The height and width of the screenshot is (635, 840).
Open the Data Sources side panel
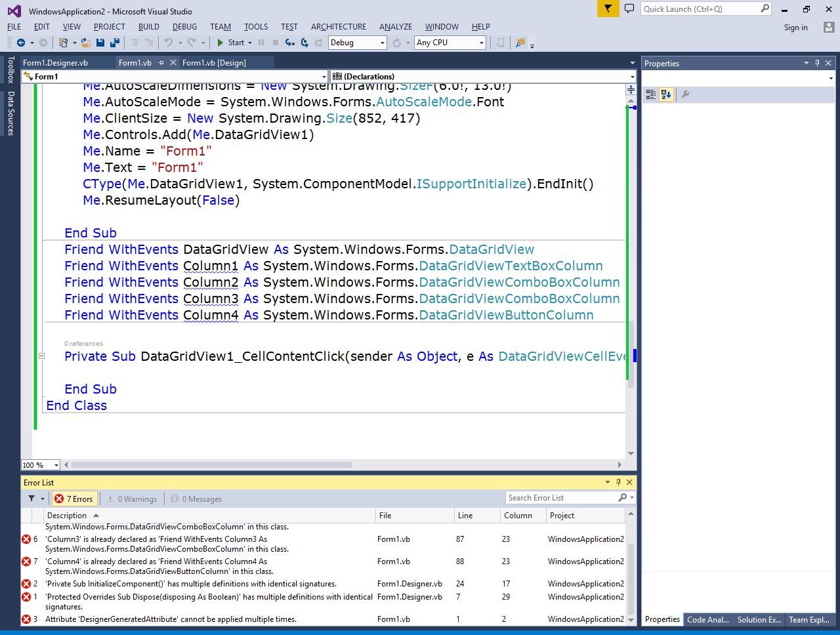tap(10, 113)
